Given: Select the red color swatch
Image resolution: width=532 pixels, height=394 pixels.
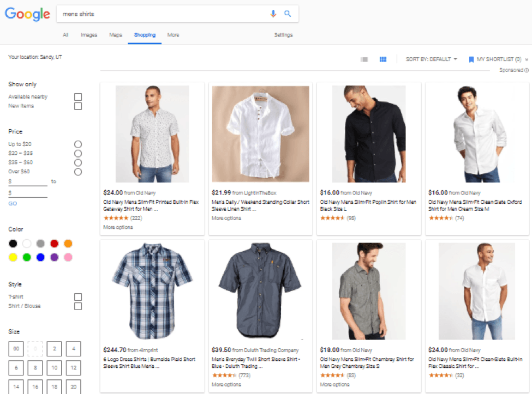Looking at the screenshot, I should (55, 244).
